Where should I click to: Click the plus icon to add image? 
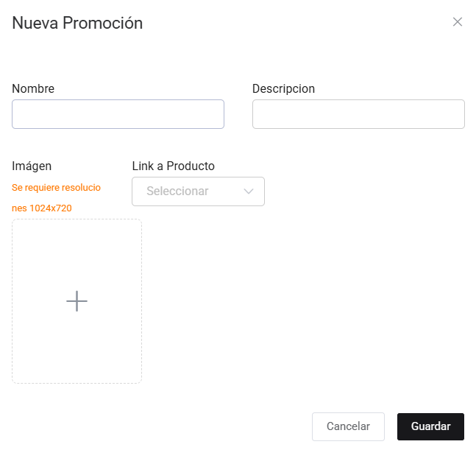pyautogui.click(x=77, y=301)
